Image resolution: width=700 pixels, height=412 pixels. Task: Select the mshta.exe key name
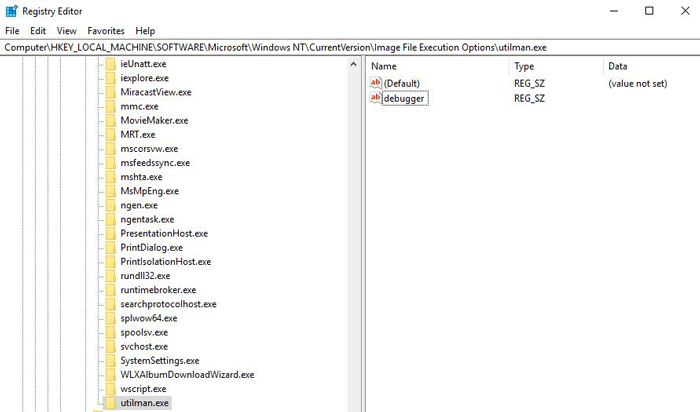(x=142, y=177)
